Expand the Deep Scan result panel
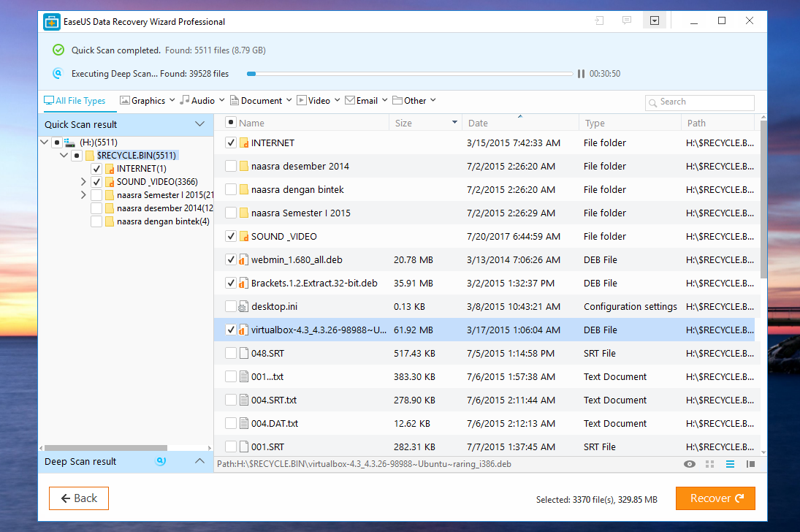 pos(199,461)
